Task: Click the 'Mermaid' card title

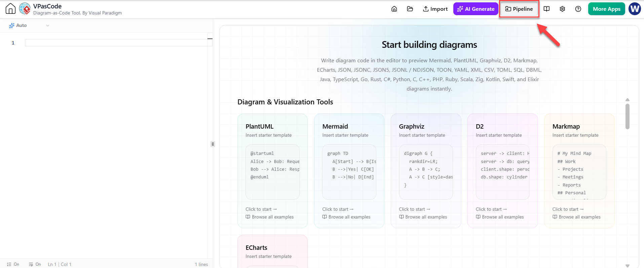Action: (335, 127)
